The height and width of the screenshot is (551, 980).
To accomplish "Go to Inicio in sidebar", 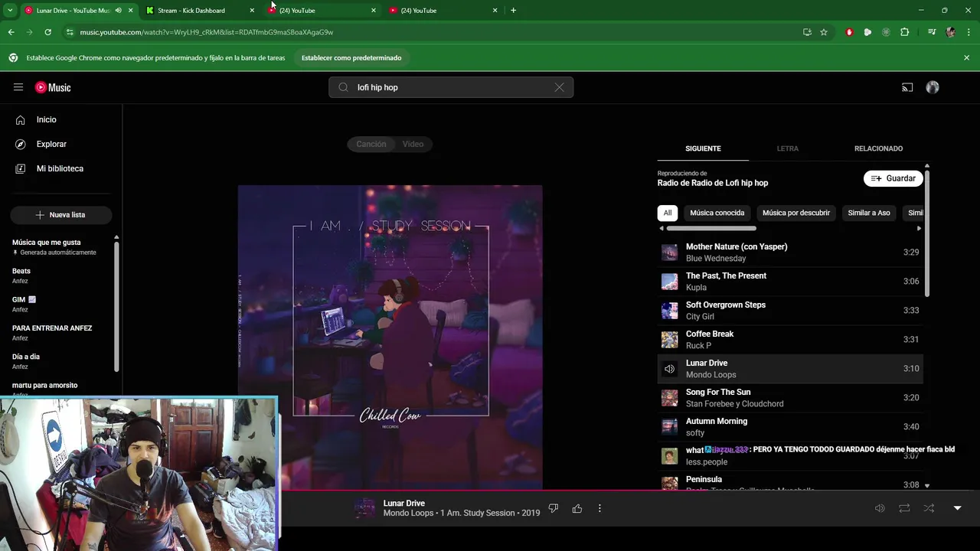I will [x=61, y=119].
